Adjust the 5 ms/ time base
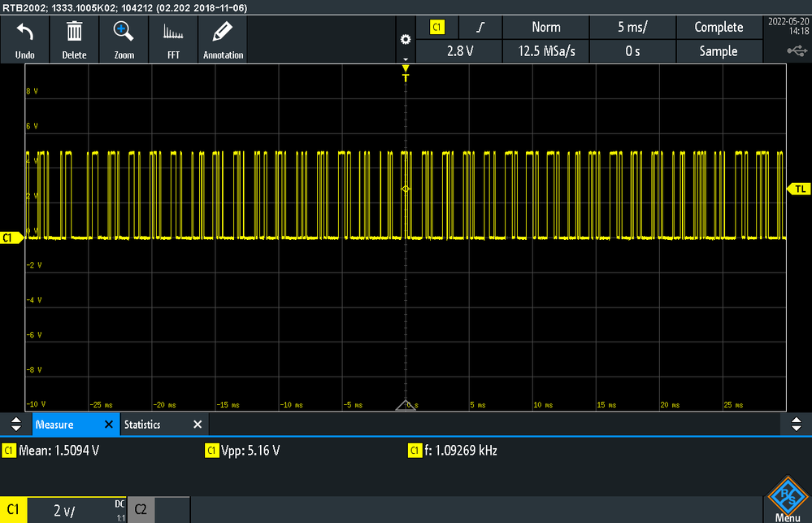 click(x=632, y=27)
